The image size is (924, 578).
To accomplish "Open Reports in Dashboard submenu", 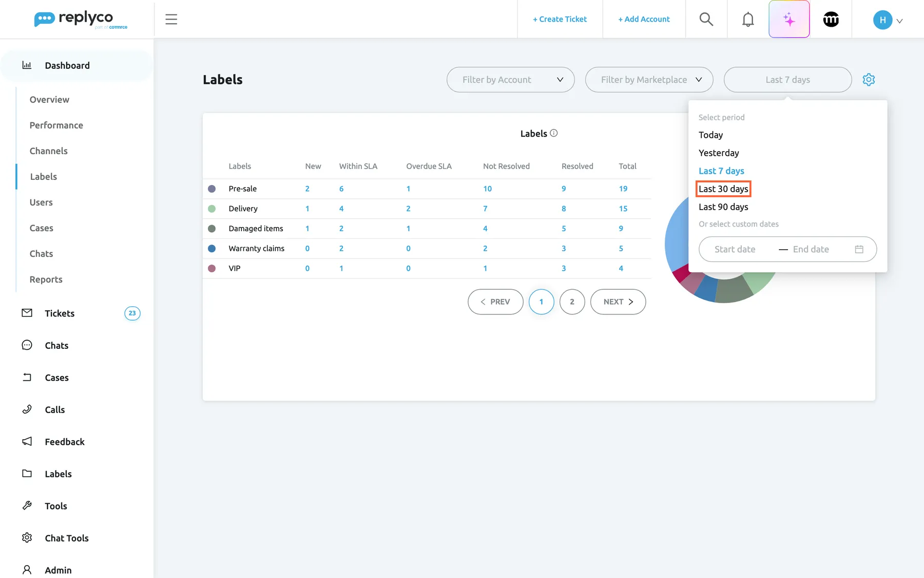I will tap(46, 279).
